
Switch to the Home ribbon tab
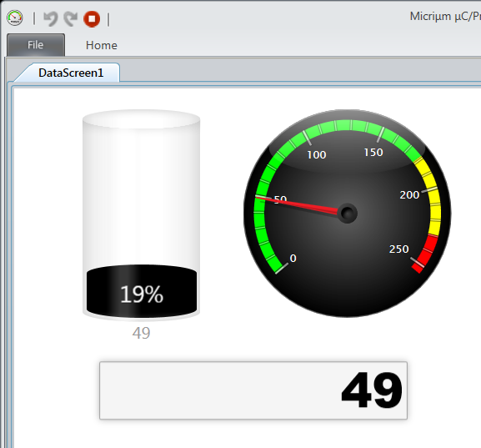point(101,45)
